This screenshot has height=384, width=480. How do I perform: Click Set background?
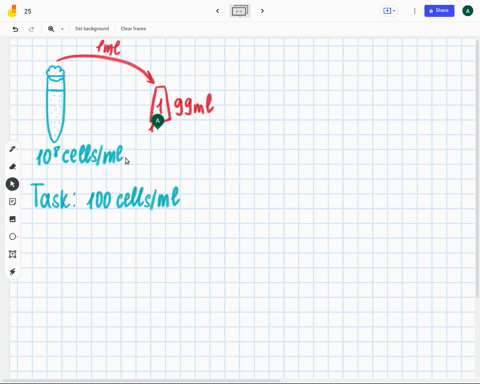pos(92,29)
